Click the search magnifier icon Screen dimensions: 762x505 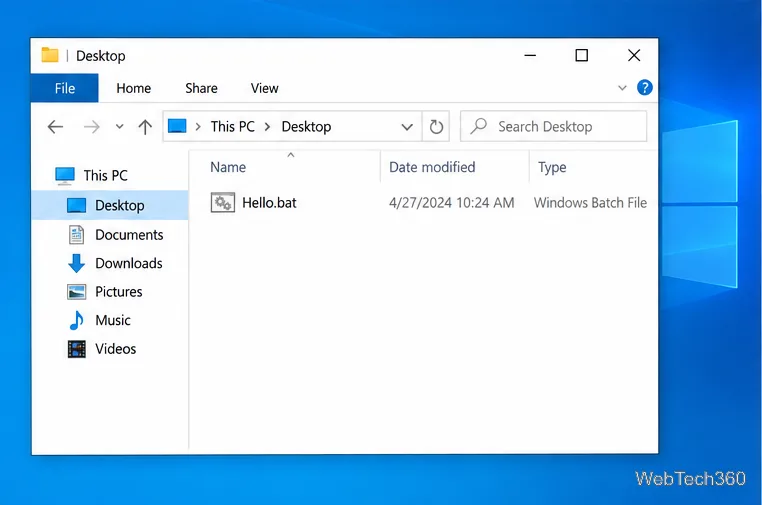479,126
